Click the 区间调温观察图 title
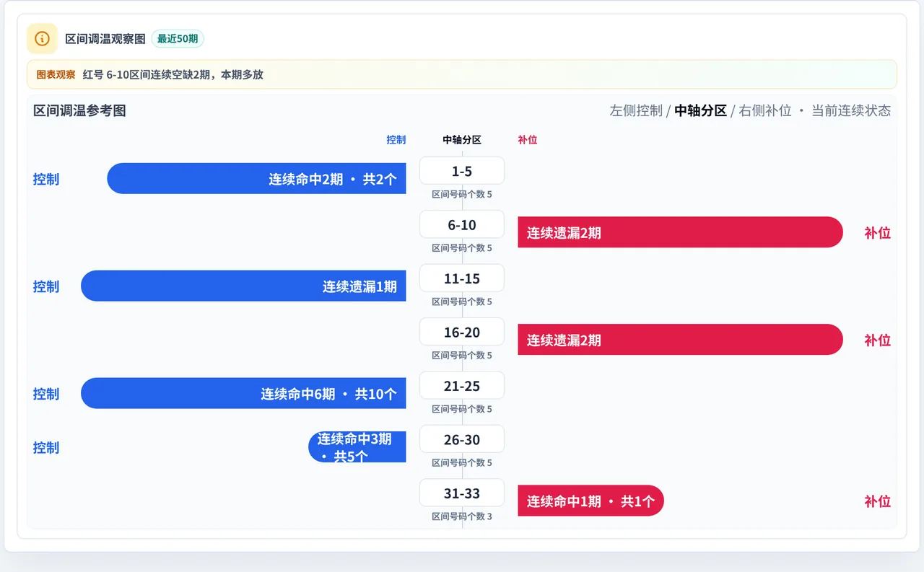 [x=105, y=39]
